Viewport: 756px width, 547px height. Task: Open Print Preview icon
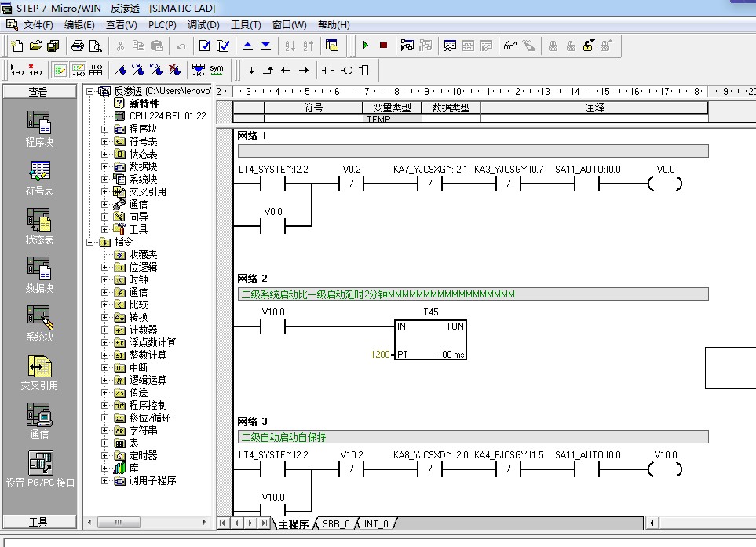[96, 46]
